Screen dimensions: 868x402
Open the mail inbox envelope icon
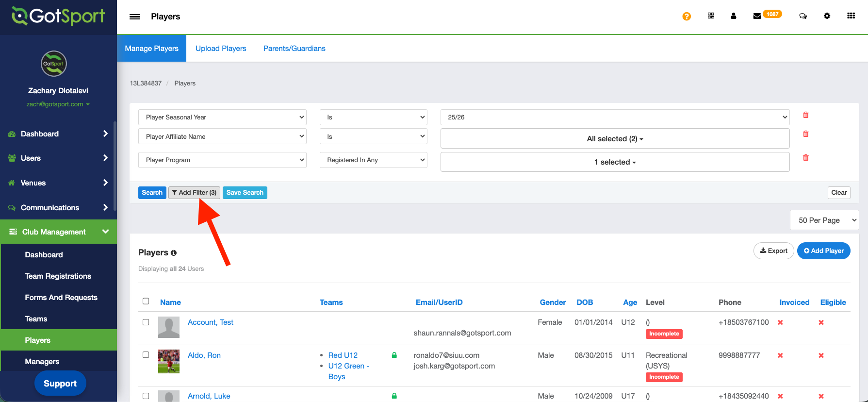coord(756,16)
